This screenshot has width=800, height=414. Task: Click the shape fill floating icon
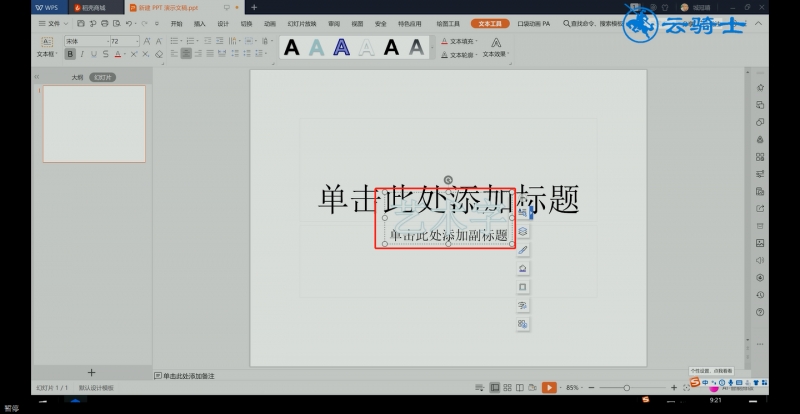[x=522, y=268]
